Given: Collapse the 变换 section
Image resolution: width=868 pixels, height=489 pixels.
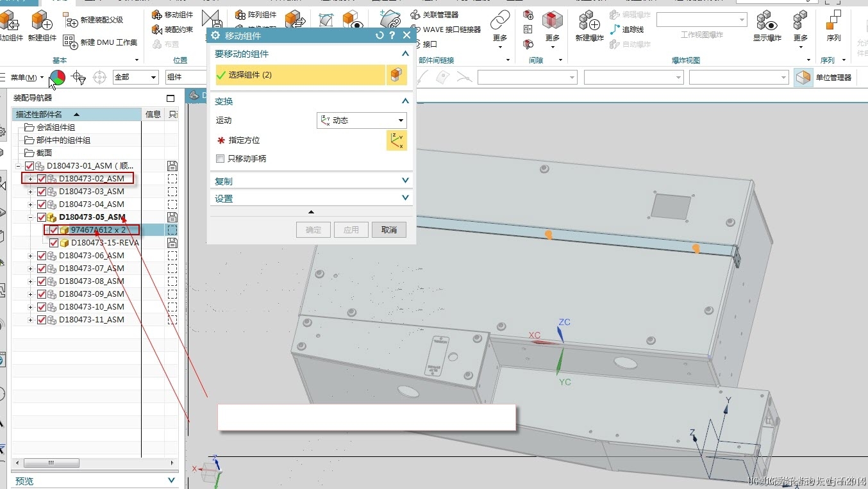Looking at the screenshot, I should (405, 101).
